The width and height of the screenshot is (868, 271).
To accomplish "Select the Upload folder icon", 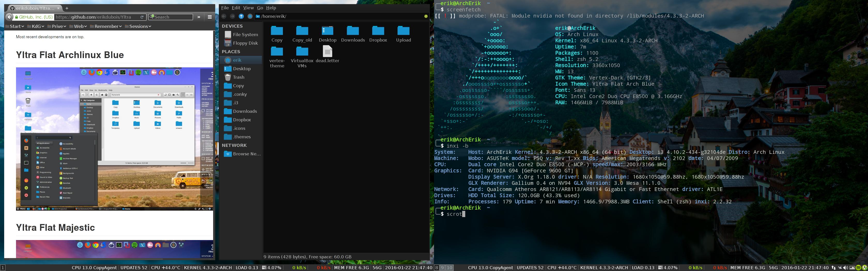I will (403, 31).
